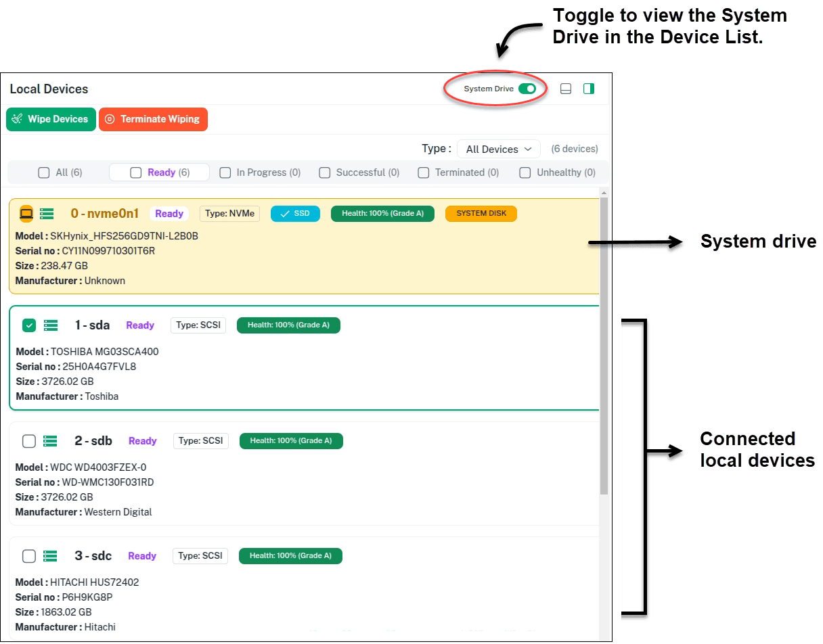The width and height of the screenshot is (823, 644).
Task: Select the 1 - sda device title
Action: coord(92,325)
